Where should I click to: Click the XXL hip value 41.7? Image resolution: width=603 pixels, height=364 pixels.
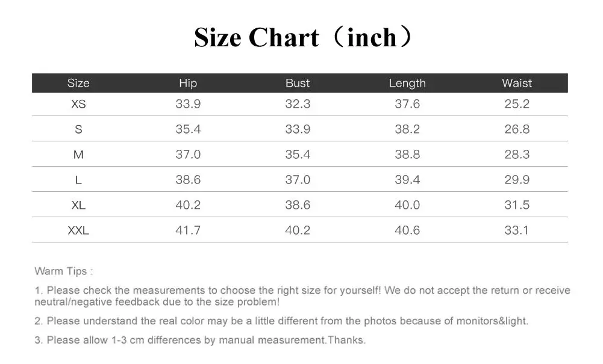pos(188,230)
